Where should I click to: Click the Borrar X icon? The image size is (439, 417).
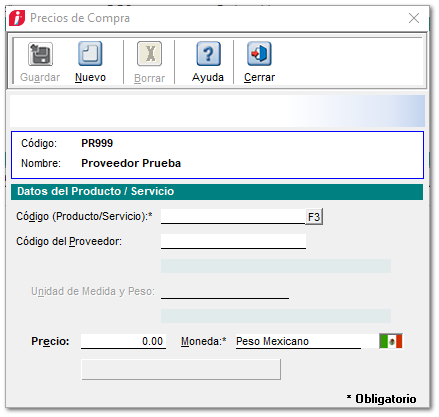[x=149, y=54]
